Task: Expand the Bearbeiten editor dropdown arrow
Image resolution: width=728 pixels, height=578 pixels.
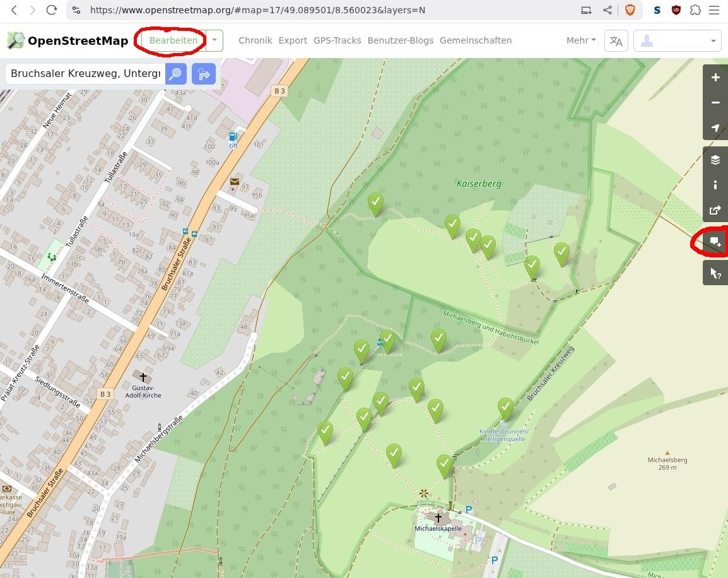Action: [214, 40]
